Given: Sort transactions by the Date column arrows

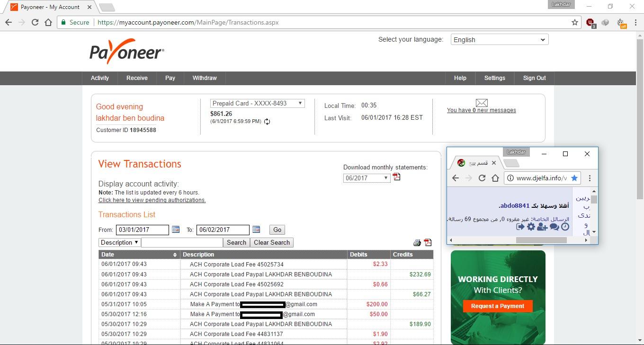Looking at the screenshot, I should point(175,255).
